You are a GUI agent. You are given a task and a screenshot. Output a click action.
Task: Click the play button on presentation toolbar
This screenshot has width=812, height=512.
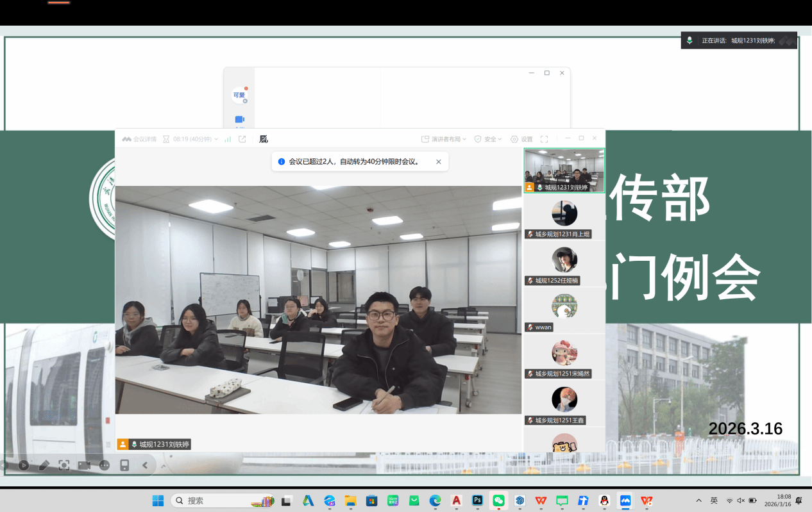coord(24,465)
